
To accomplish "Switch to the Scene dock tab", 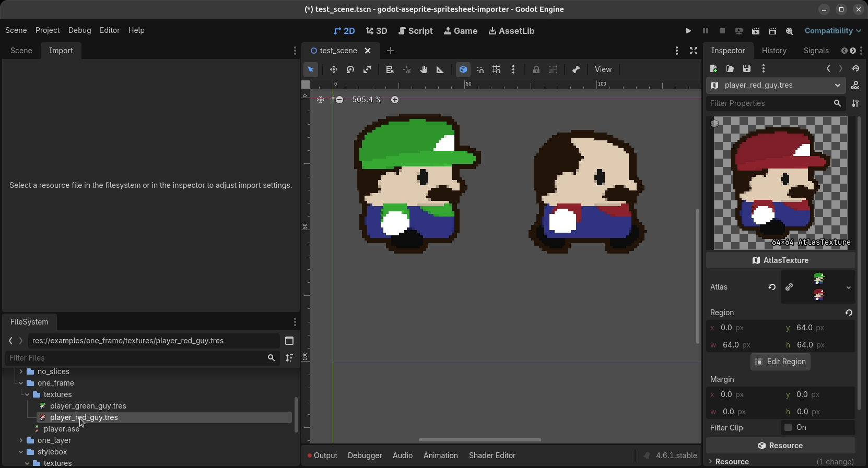I will [x=21, y=51].
